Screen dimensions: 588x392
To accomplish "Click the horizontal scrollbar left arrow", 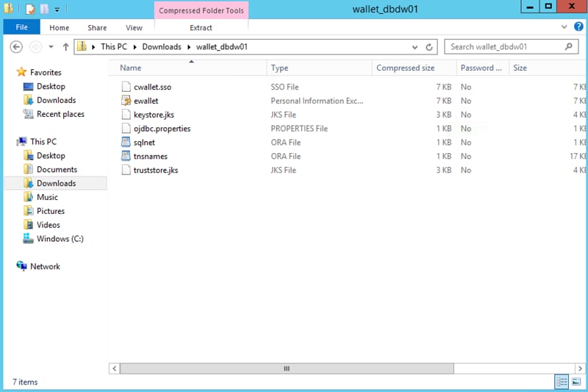I will tap(115, 368).
